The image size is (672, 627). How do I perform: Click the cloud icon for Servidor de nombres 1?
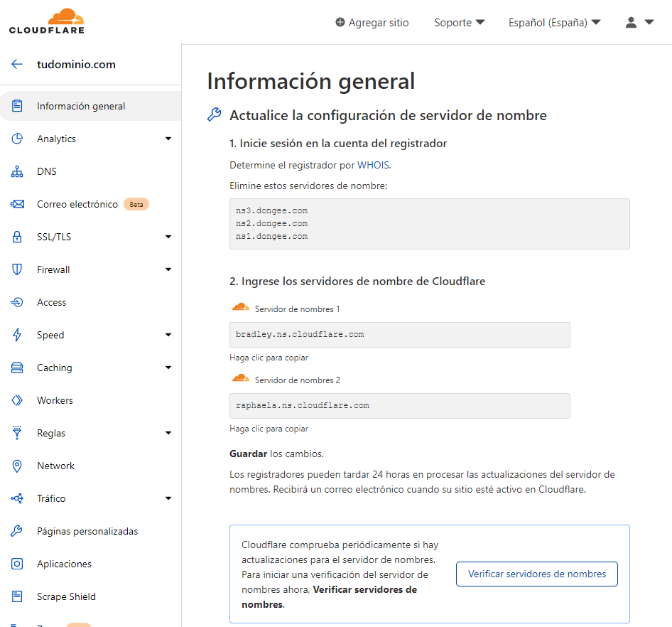coord(240,306)
